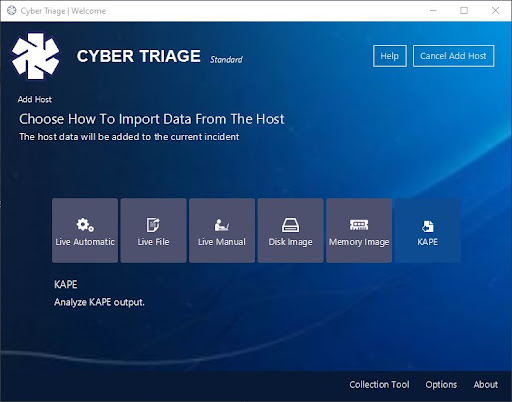The height and width of the screenshot is (402, 512).
Task: Select the Memory Image import tile
Action: point(359,231)
